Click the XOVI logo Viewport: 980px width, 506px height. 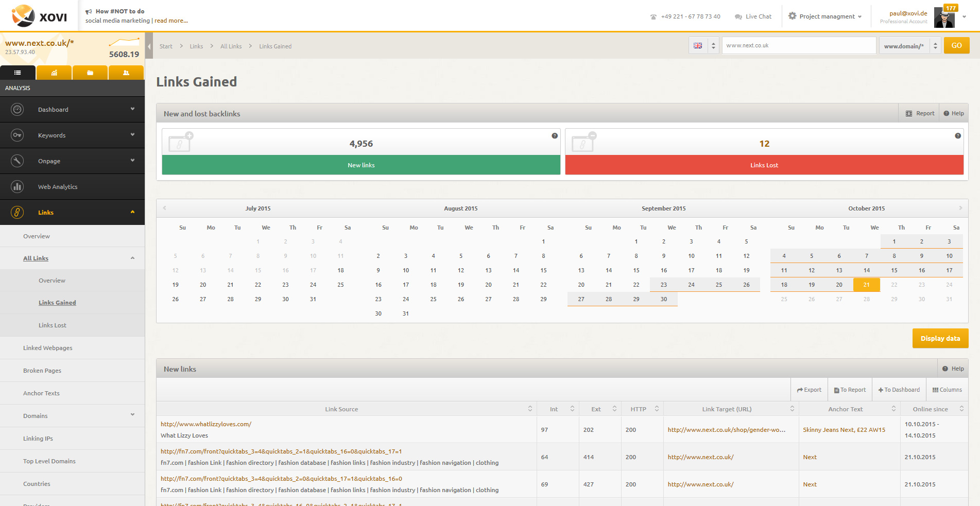[x=39, y=15]
